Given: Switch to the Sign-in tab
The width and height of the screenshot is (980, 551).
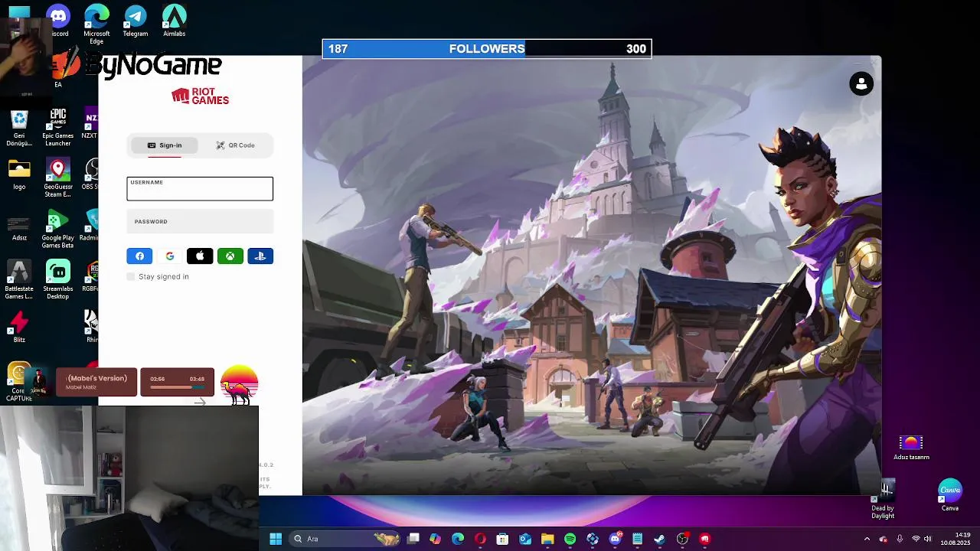Looking at the screenshot, I should [x=165, y=145].
